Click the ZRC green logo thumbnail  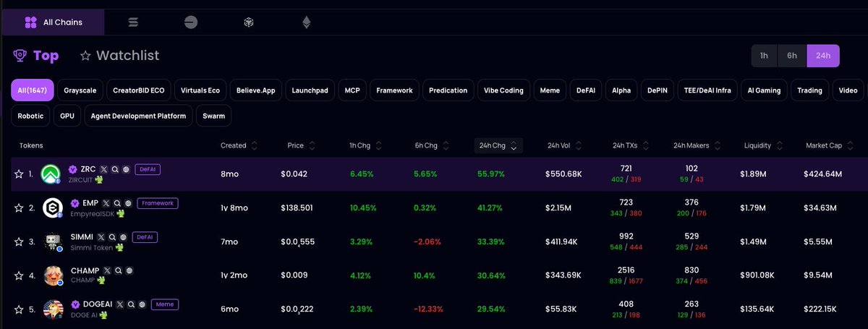click(x=51, y=174)
